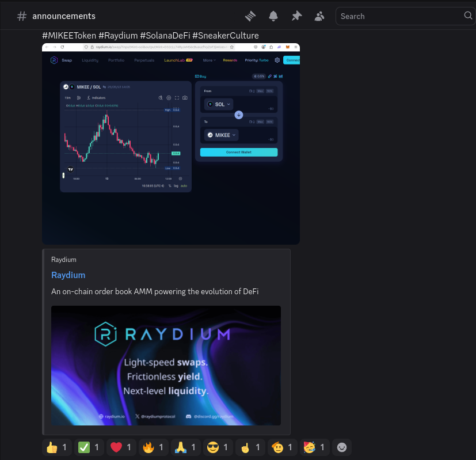The height and width of the screenshot is (460, 476).
Task: Open the add reaction smiley icon
Action: pos(342,447)
